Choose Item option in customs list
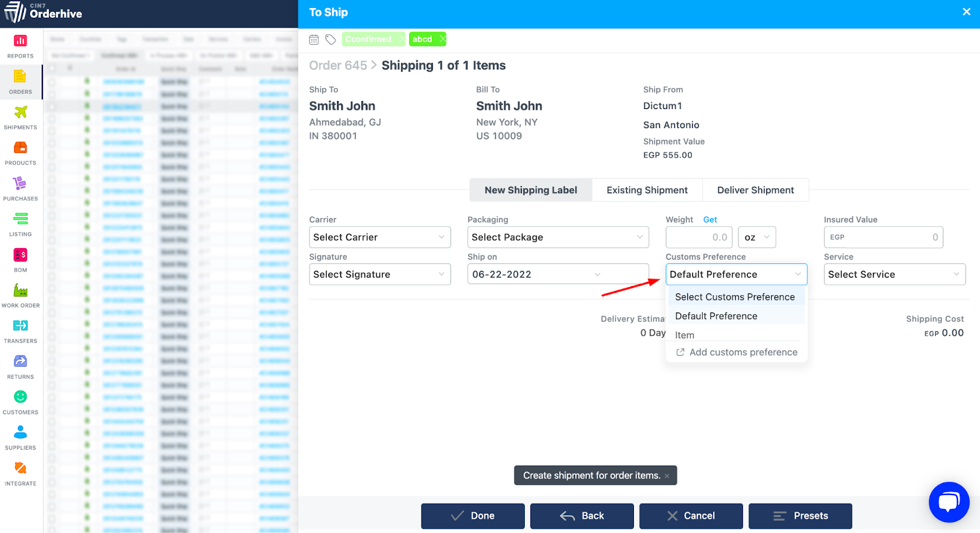This screenshot has height=533, width=980. [x=735, y=335]
